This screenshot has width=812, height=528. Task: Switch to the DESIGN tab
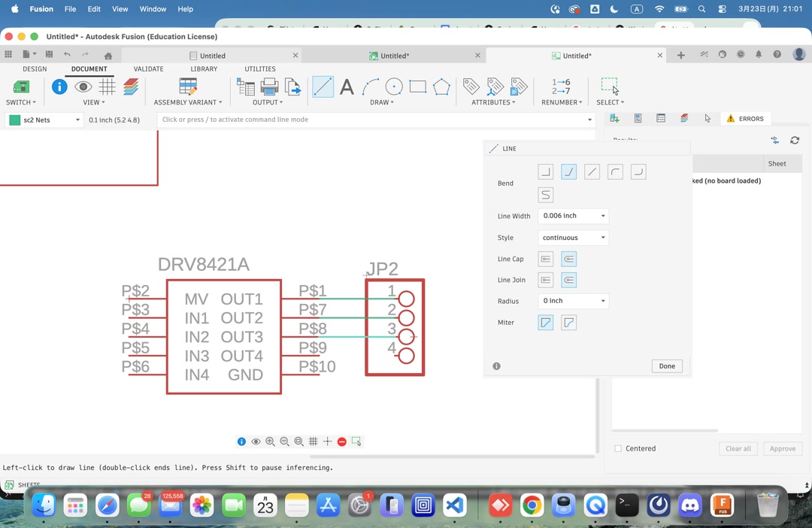coord(33,68)
